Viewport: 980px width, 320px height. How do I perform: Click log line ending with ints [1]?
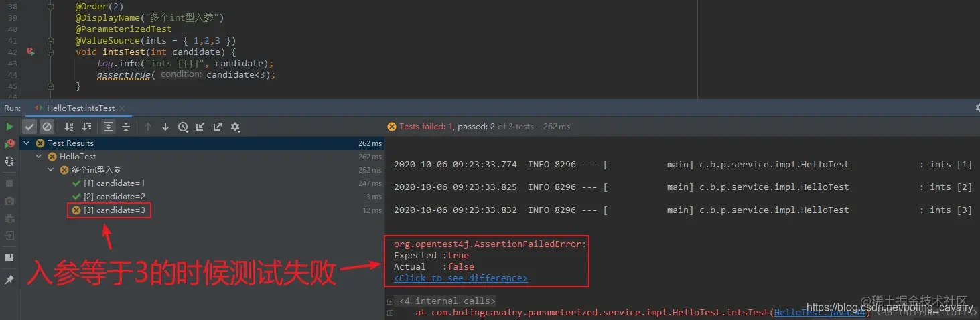[683, 164]
